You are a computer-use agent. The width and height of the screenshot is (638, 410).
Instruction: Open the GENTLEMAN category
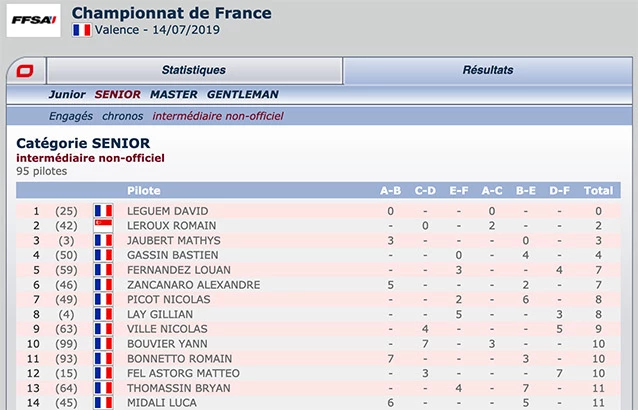[x=243, y=95]
